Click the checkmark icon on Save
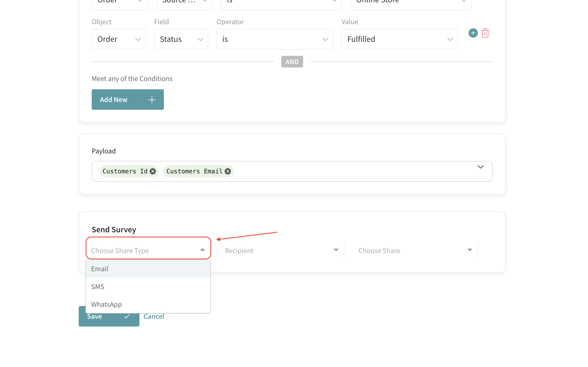 [127, 316]
